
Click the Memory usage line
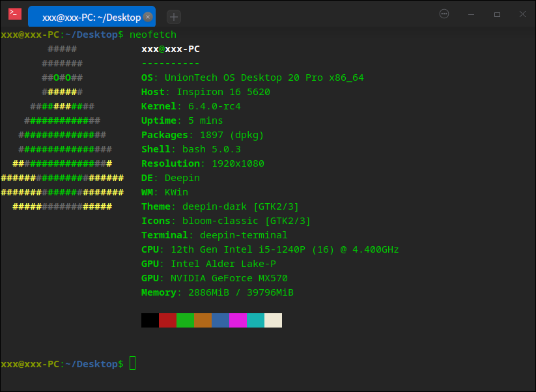(215, 292)
